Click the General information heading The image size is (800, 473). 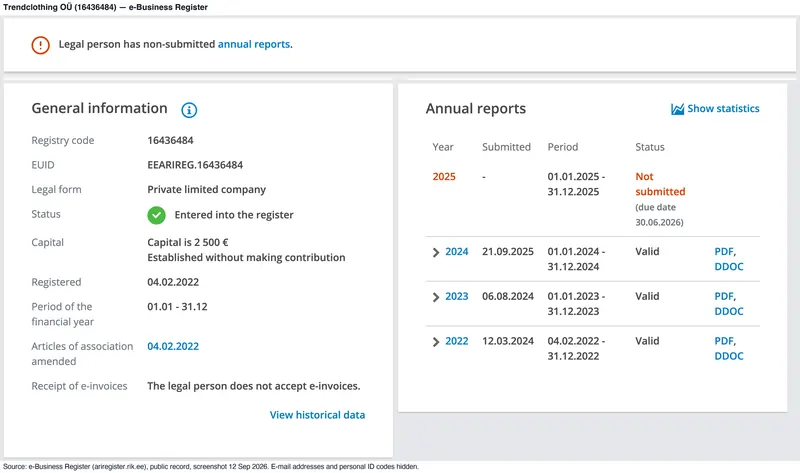(x=99, y=108)
